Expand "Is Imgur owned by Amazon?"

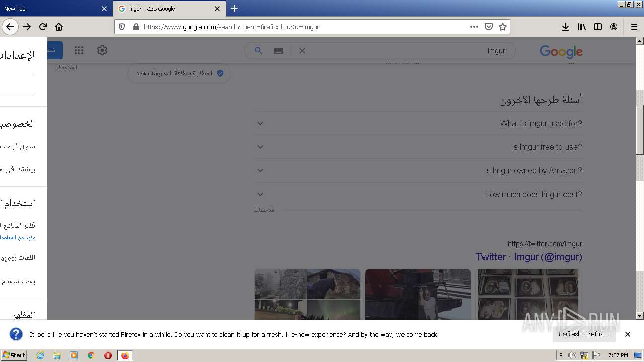(418, 170)
